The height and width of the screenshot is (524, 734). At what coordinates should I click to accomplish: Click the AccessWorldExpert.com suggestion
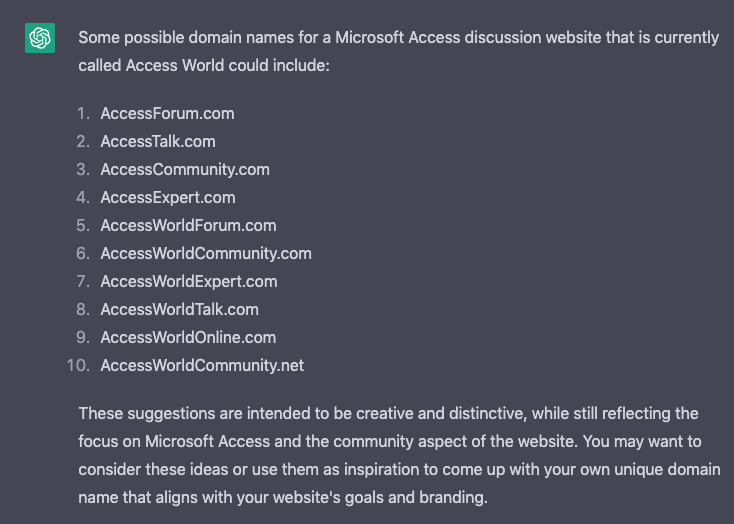coord(189,281)
